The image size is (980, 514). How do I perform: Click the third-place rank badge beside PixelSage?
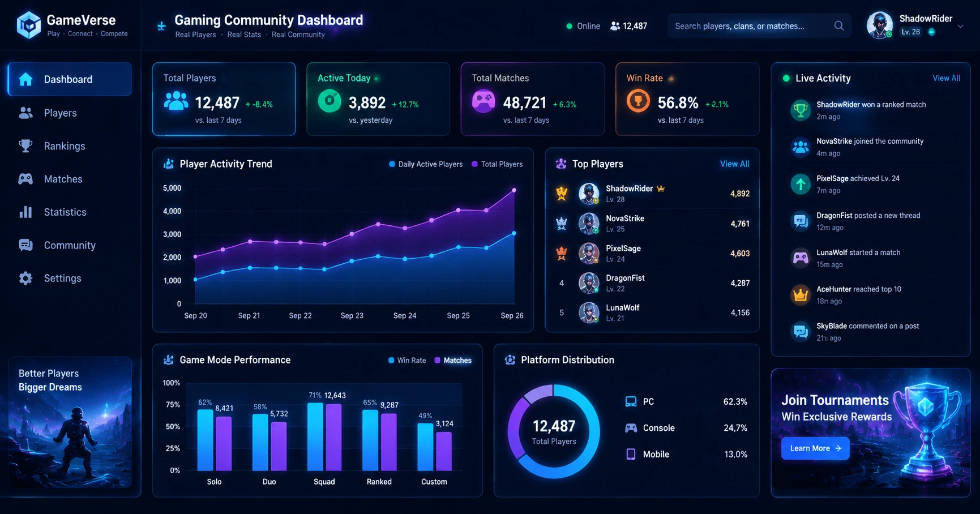pos(562,254)
